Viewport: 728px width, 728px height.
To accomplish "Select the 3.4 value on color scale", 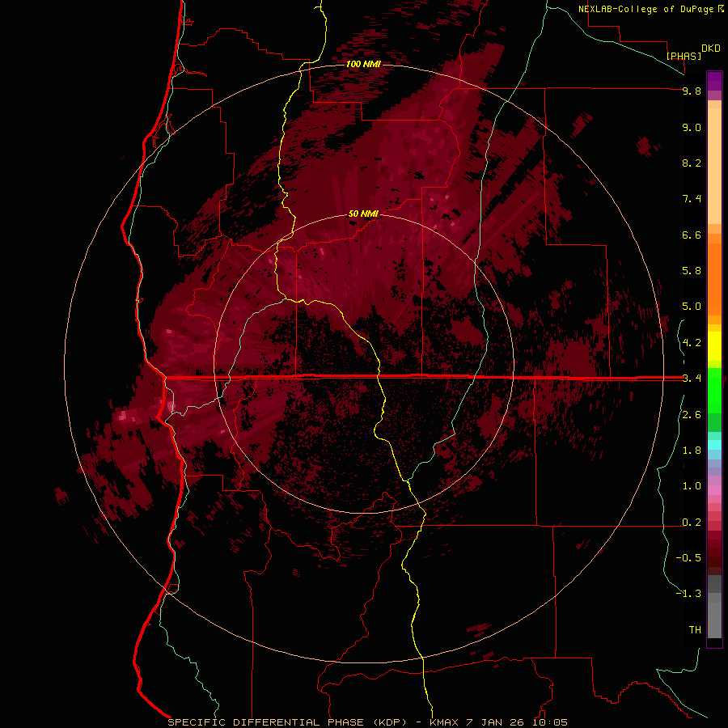I will (692, 379).
